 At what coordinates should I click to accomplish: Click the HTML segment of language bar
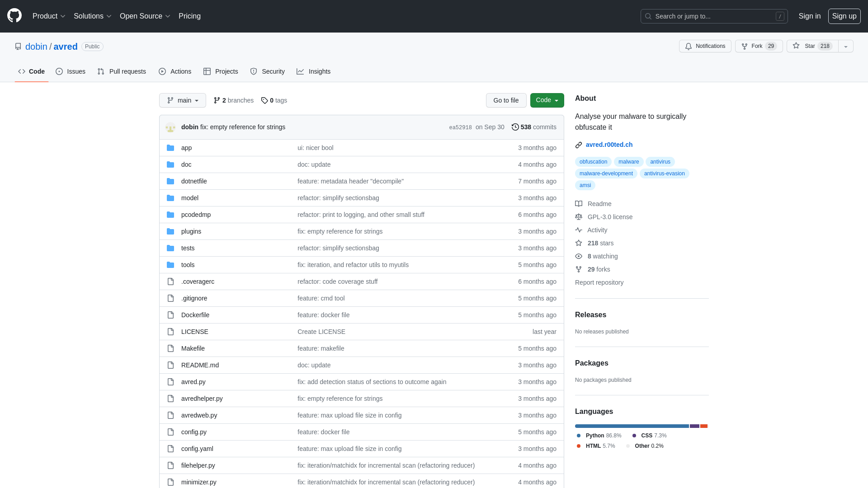pos(703,426)
